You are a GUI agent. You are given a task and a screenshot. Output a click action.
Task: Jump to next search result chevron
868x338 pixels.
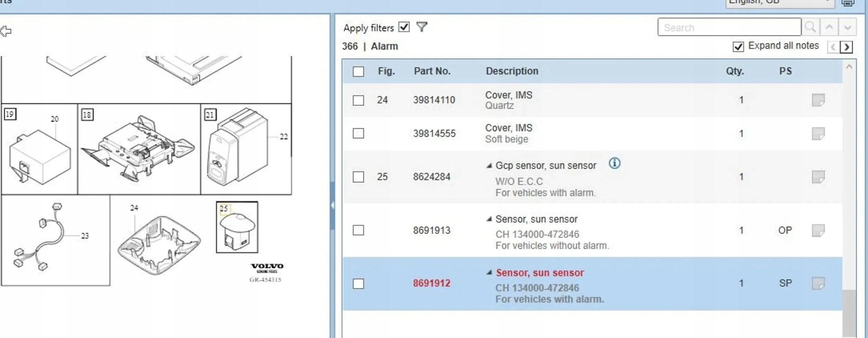[x=847, y=27]
